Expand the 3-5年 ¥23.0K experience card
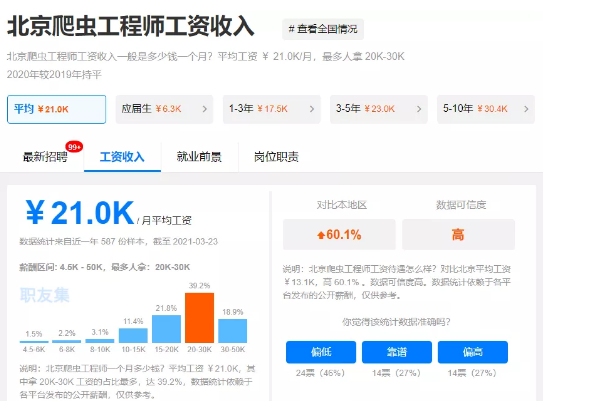 click(x=379, y=108)
